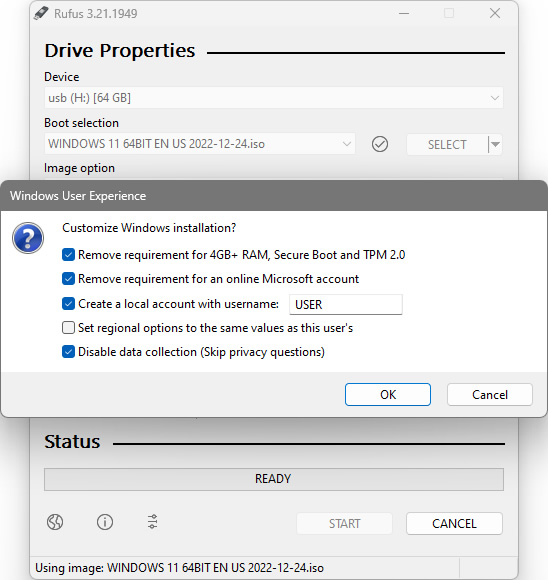Viewport: 548px width, 580px height.
Task: Uncheck remove RAM, Secure Boot, TPM requirement
Action: [68, 255]
